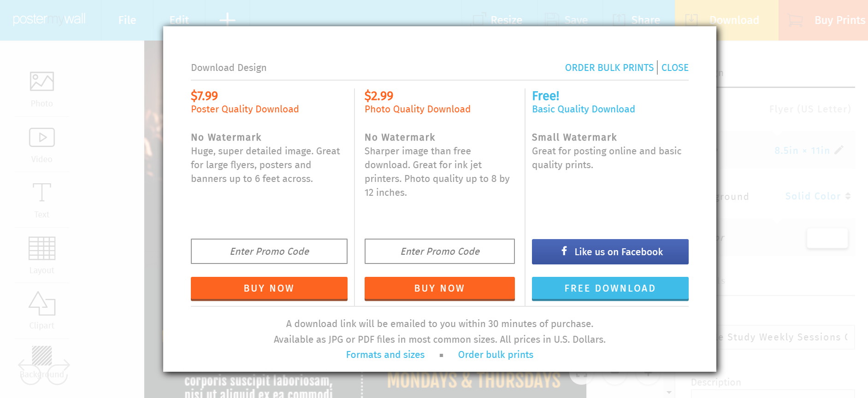The image size is (868, 398).
Task: Focus Poster Quality promo code field
Action: tap(269, 251)
